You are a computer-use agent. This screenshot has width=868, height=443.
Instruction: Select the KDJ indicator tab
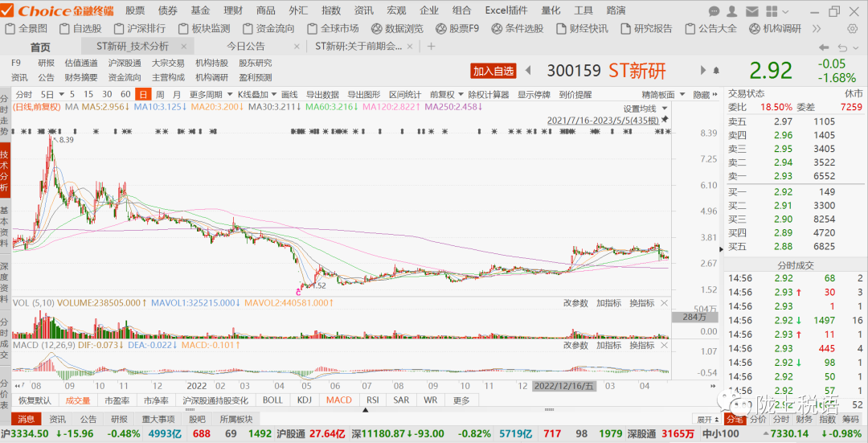pyautogui.click(x=305, y=400)
